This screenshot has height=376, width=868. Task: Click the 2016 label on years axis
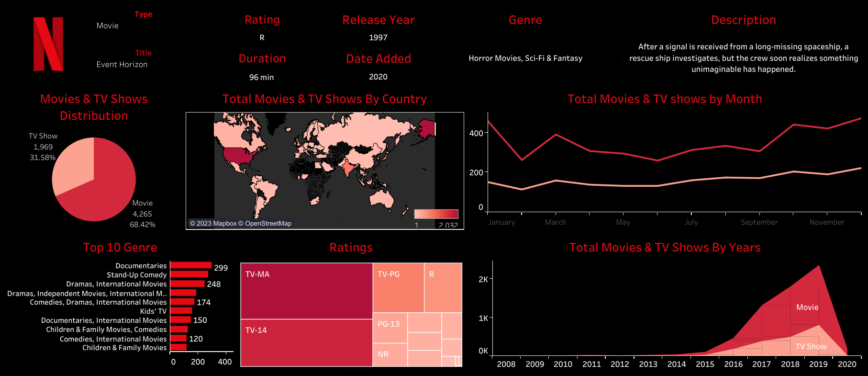(733, 364)
